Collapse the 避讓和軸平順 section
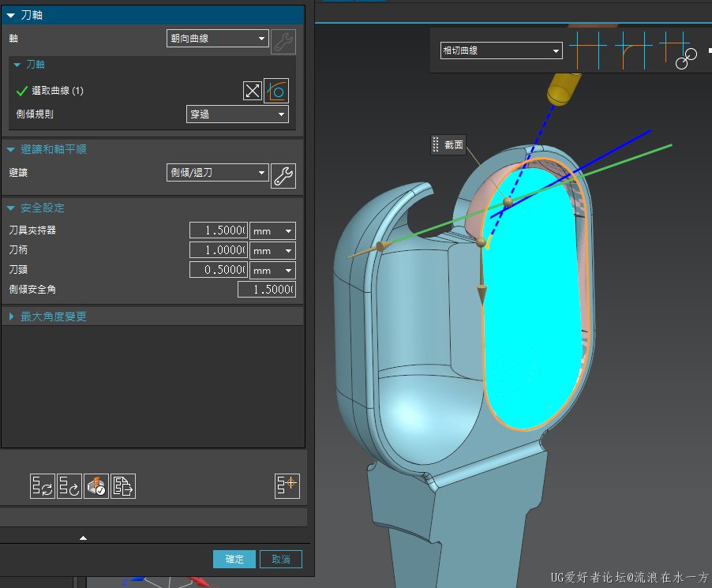This screenshot has height=588, width=712. click(11, 149)
